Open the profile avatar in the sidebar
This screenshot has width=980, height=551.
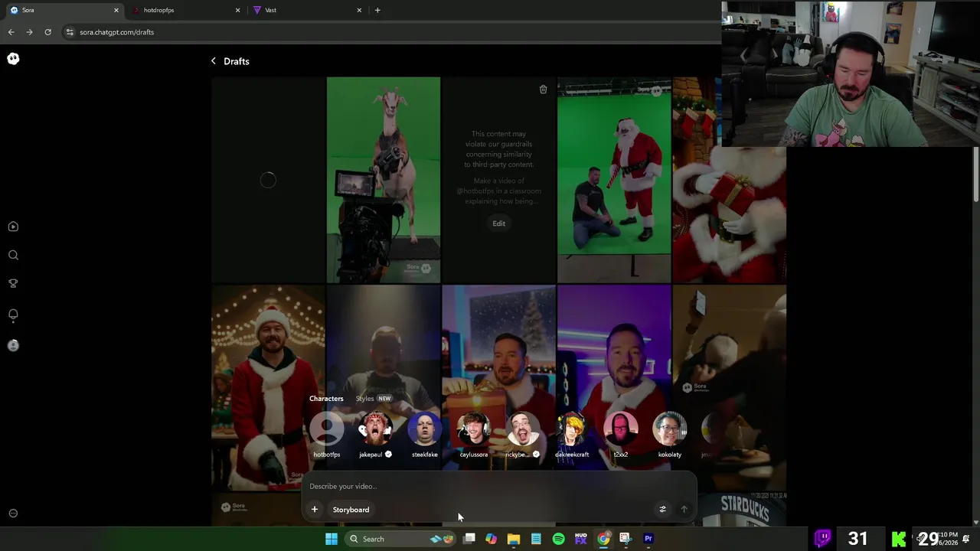(x=13, y=345)
